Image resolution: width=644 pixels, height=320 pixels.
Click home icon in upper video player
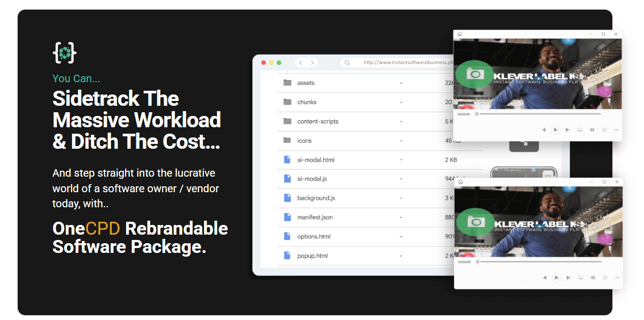[x=460, y=34]
